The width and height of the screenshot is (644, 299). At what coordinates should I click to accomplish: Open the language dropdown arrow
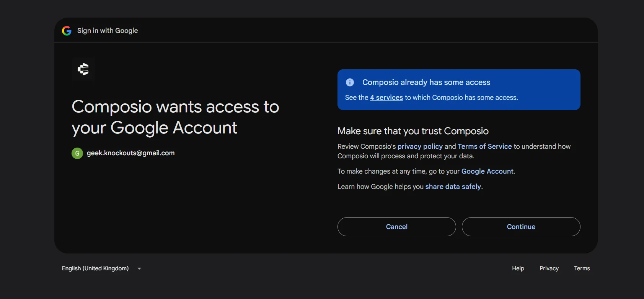pos(139,268)
